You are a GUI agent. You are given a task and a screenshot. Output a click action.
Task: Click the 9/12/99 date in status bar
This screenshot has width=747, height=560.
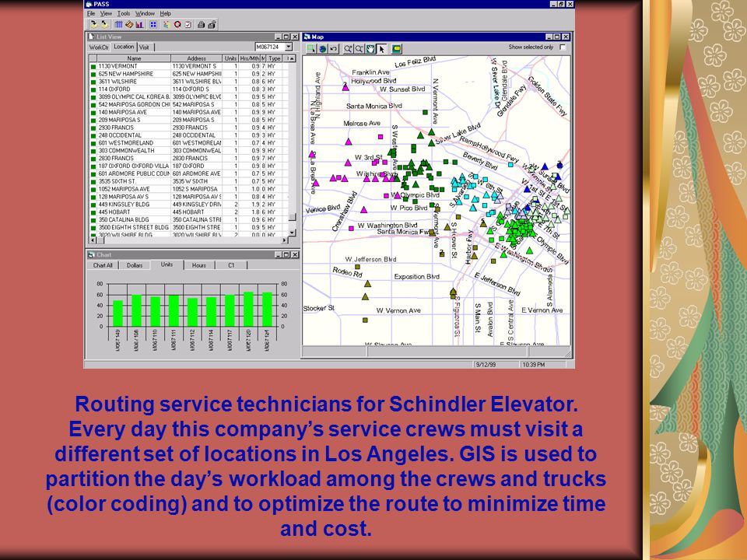coord(486,364)
